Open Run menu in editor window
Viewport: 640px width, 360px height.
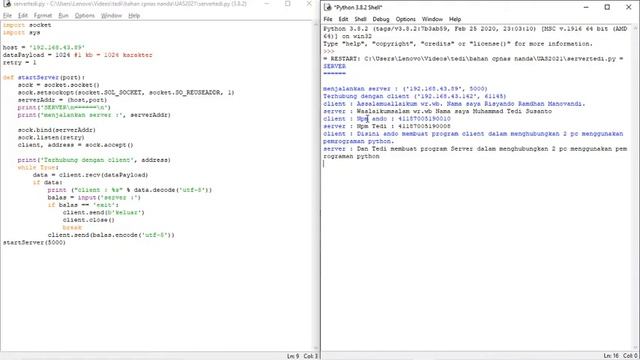click(x=63, y=16)
